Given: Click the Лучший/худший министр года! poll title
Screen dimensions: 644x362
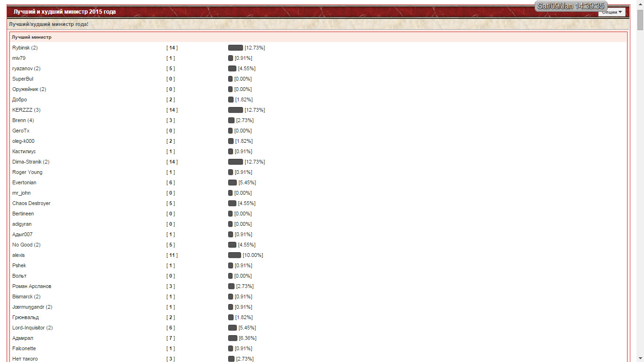Looking at the screenshot, I should (49, 24).
